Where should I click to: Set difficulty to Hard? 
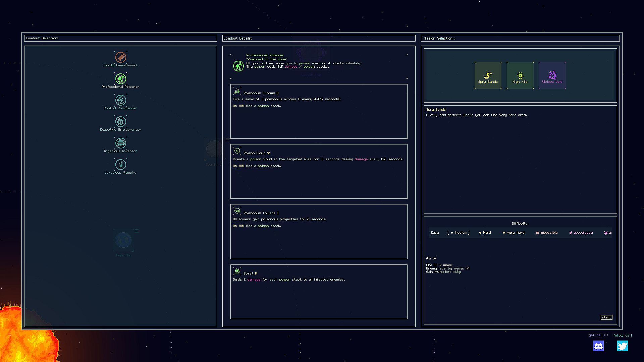click(485, 233)
